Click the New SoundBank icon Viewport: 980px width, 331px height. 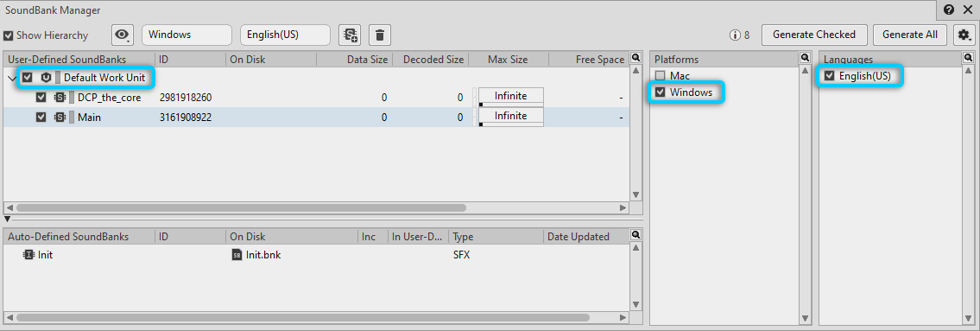point(350,35)
